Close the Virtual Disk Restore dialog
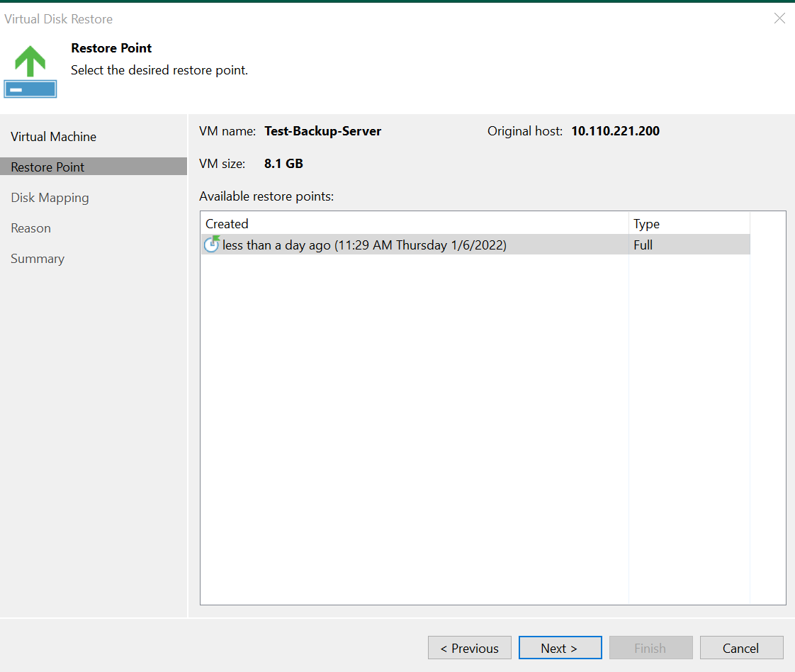This screenshot has height=672, width=795. tap(779, 18)
